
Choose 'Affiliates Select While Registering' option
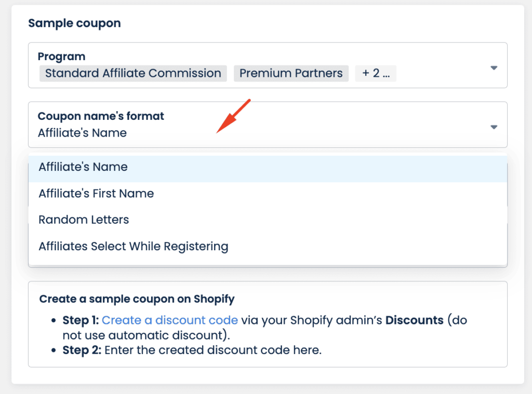point(134,246)
